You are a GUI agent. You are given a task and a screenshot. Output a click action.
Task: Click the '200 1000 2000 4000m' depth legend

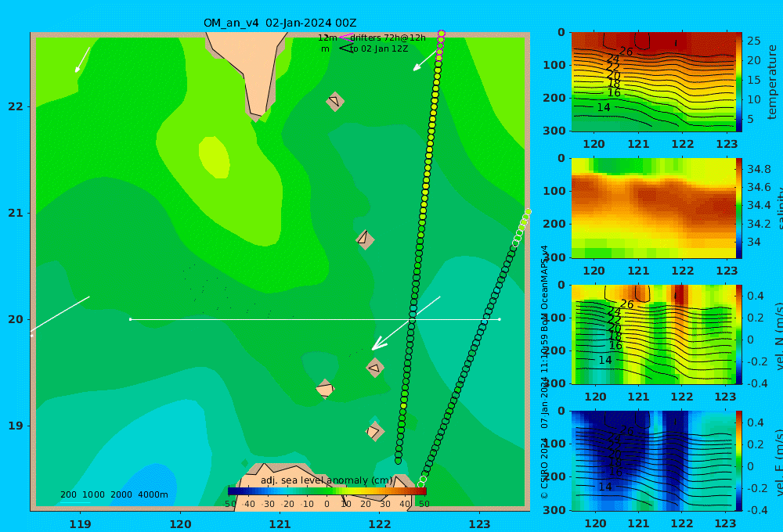[114, 494]
